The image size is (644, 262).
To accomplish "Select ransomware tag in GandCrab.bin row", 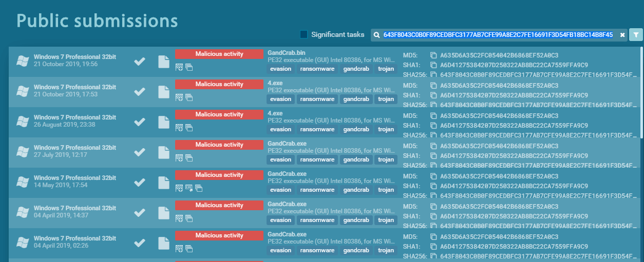I will pos(317,69).
